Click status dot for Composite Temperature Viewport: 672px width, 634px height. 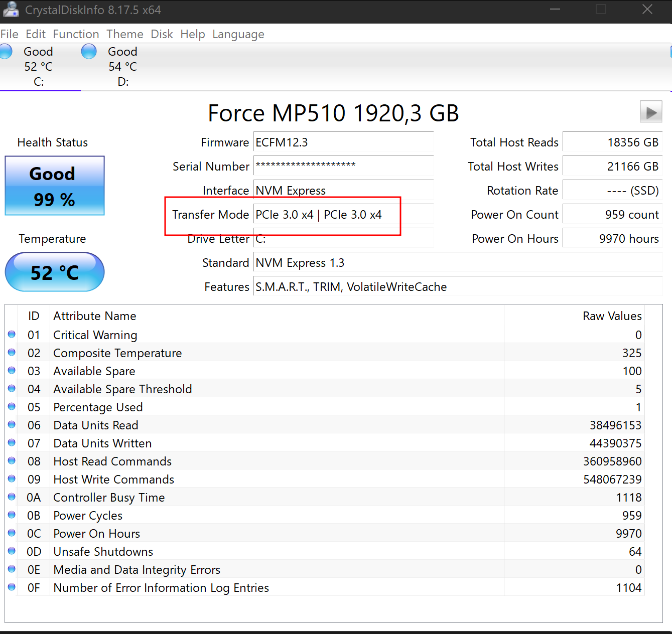pyautogui.click(x=12, y=352)
